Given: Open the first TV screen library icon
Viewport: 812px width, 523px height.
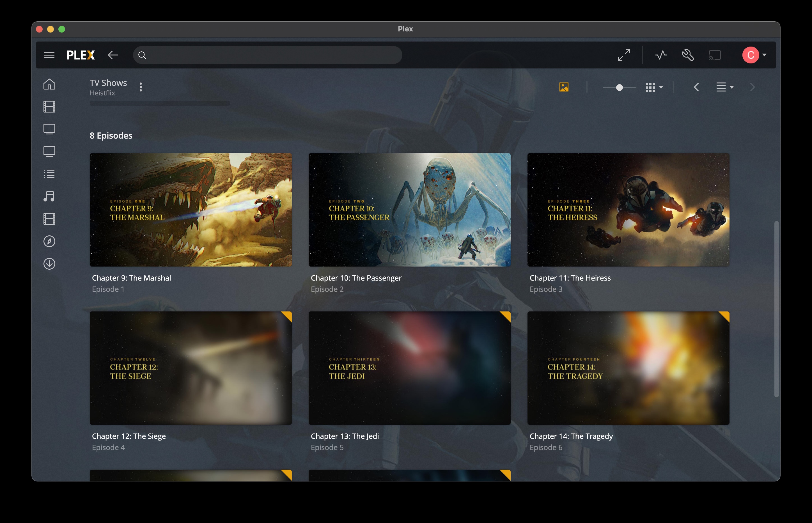Looking at the screenshot, I should [49, 129].
